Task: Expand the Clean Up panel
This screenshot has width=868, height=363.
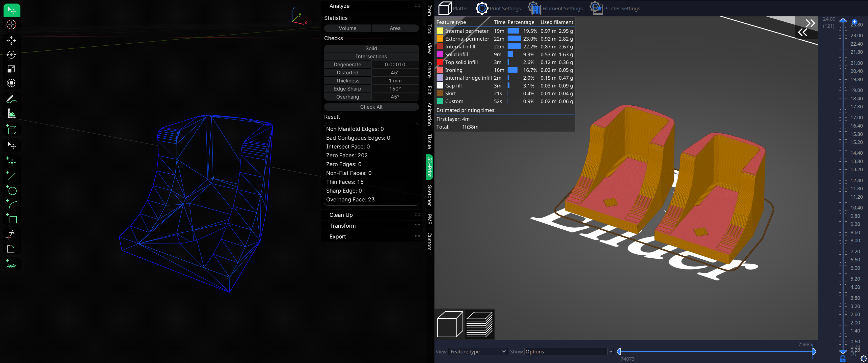Action: click(x=341, y=215)
